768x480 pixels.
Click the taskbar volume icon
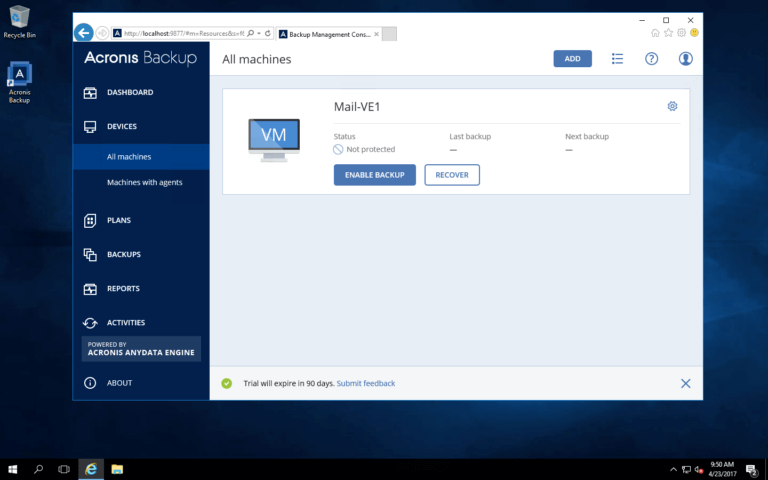[699, 470]
